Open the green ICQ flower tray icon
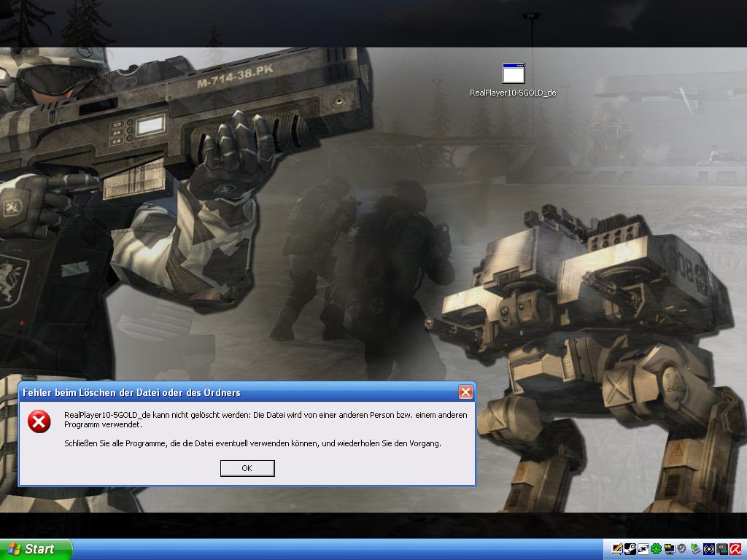Viewport: 747px width, 560px height. pos(656,549)
